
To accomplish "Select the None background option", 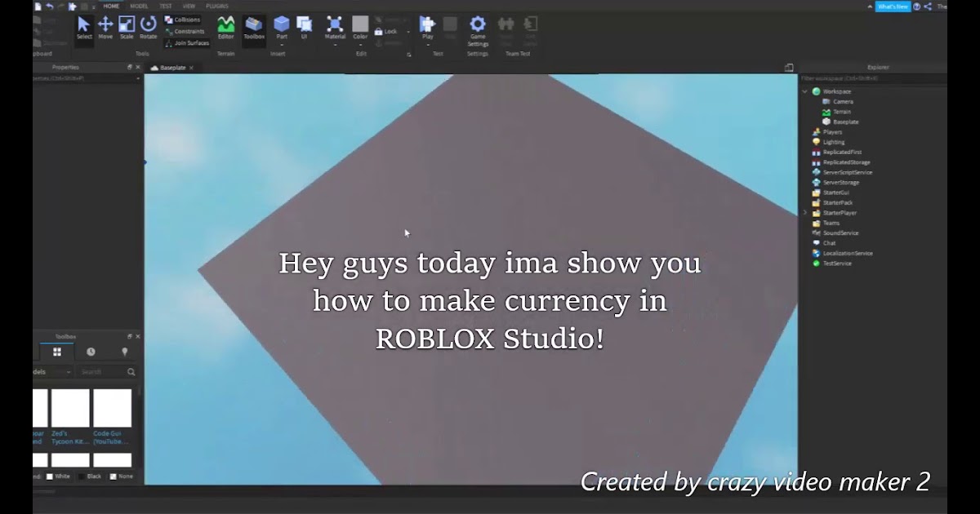I will coord(120,476).
